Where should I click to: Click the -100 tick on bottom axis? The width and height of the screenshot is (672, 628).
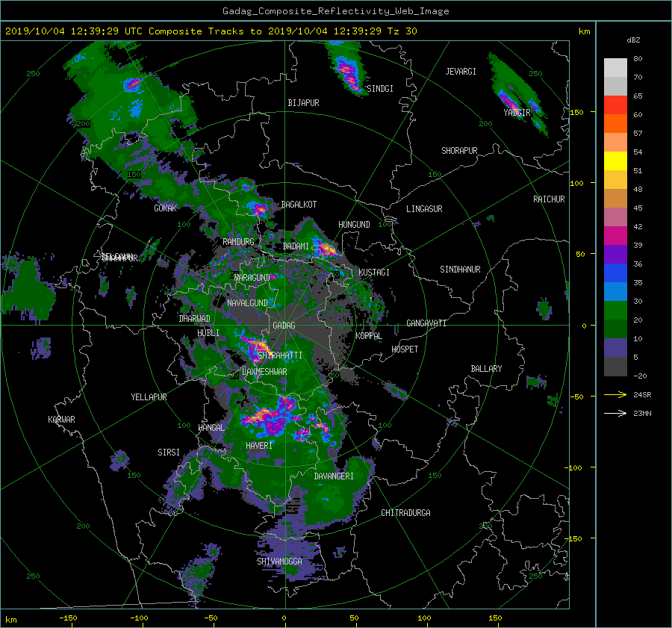coord(139,618)
